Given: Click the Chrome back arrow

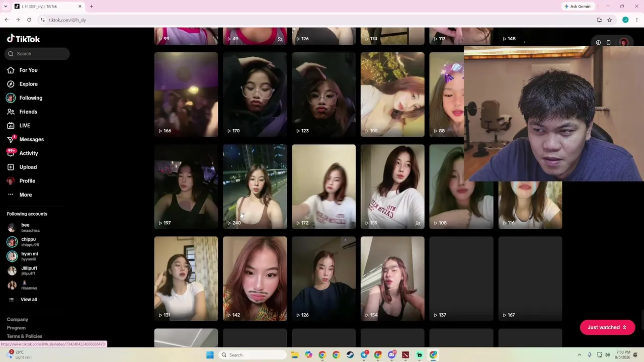Looking at the screenshot, I should point(7,20).
